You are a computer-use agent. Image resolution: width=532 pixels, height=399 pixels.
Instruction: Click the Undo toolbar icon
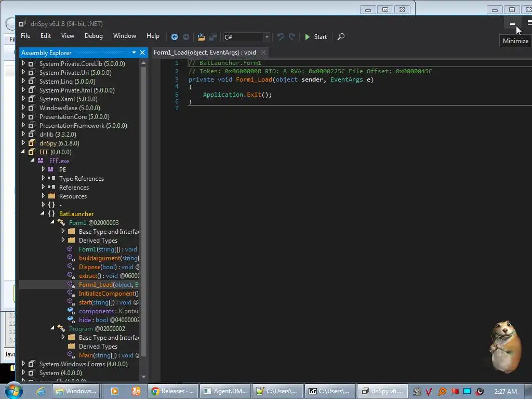click(280, 37)
